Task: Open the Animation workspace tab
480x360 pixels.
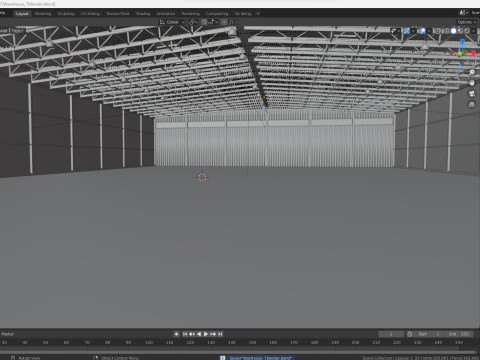Action: [x=166, y=14]
